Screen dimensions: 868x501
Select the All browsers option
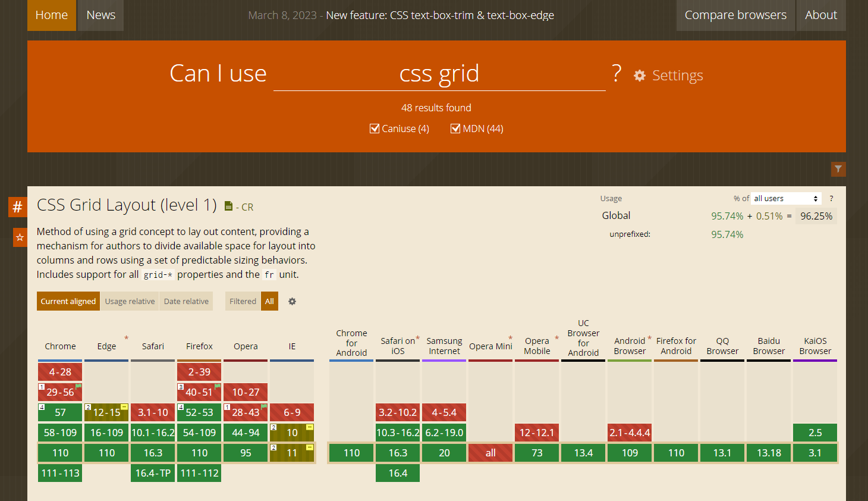269,301
